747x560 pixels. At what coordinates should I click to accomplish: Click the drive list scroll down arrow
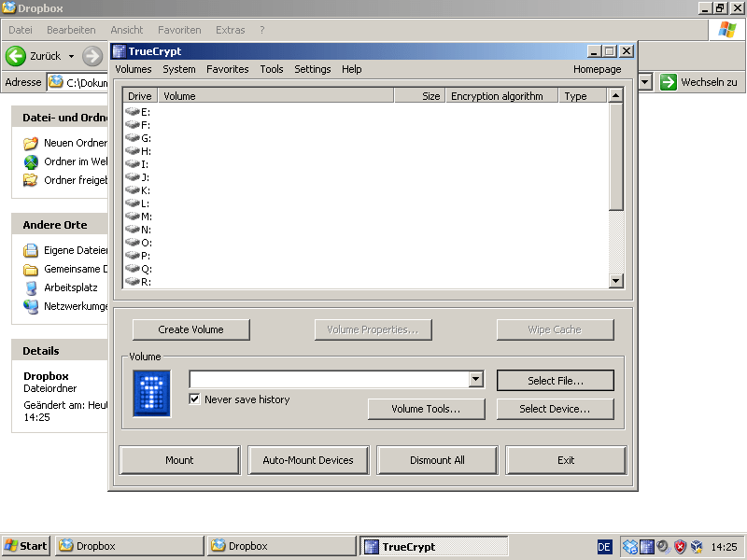[615, 281]
